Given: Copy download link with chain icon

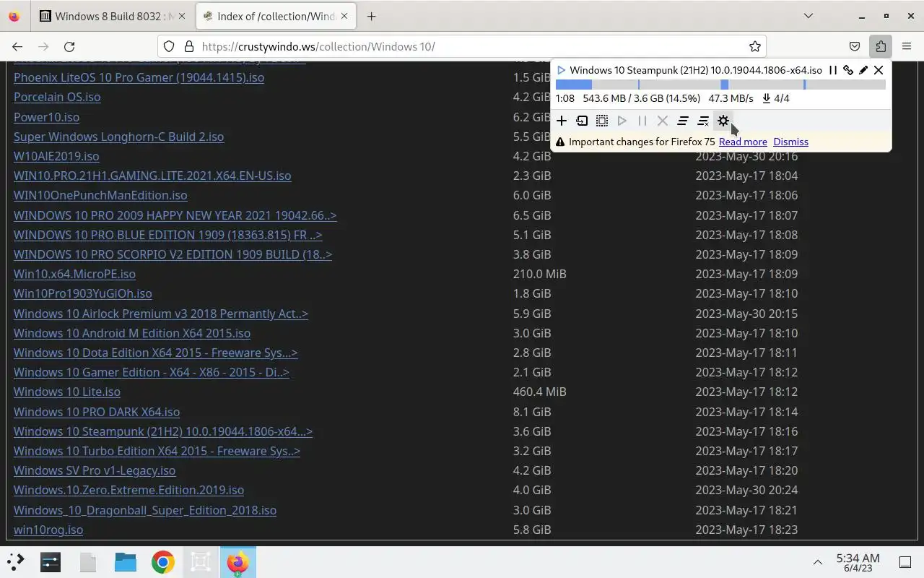Looking at the screenshot, I should [848, 70].
